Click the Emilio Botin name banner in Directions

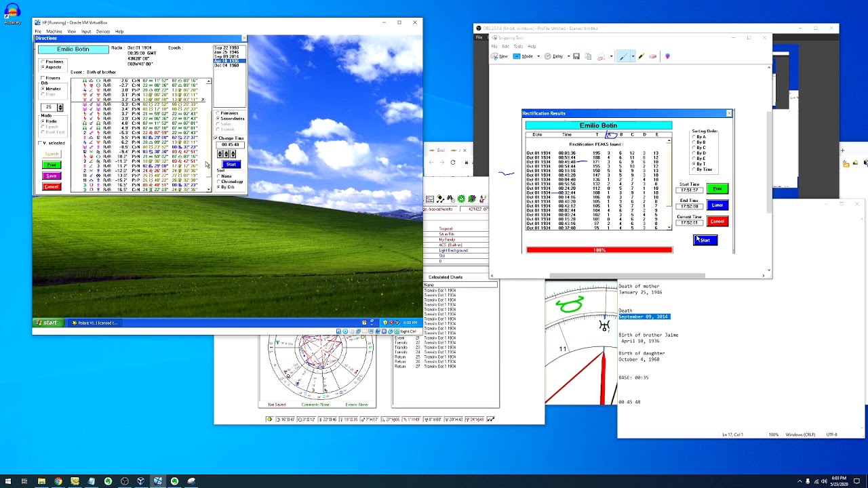coord(73,49)
